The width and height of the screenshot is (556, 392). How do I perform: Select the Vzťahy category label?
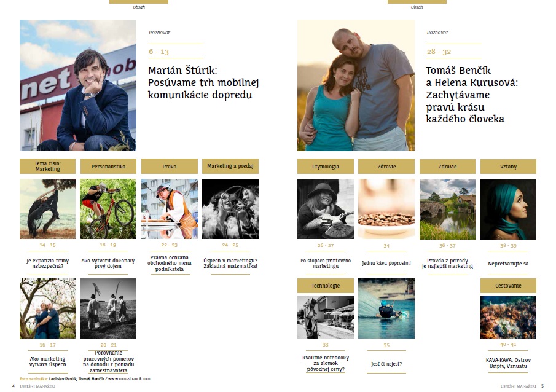click(x=508, y=166)
